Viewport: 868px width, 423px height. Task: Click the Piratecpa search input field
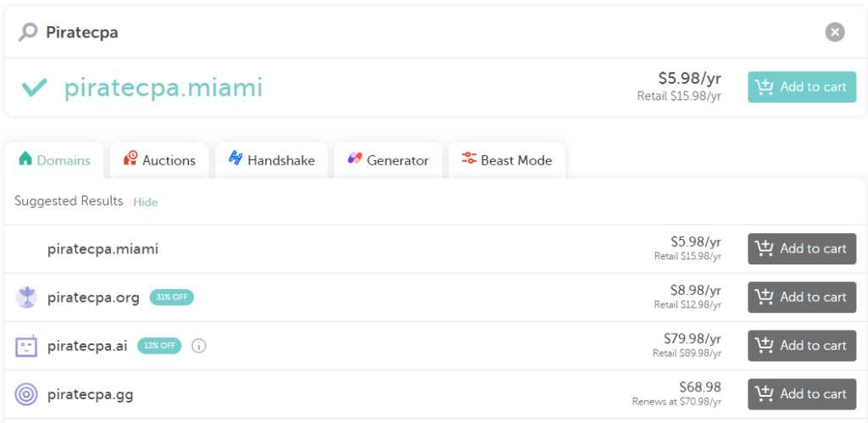(x=431, y=33)
